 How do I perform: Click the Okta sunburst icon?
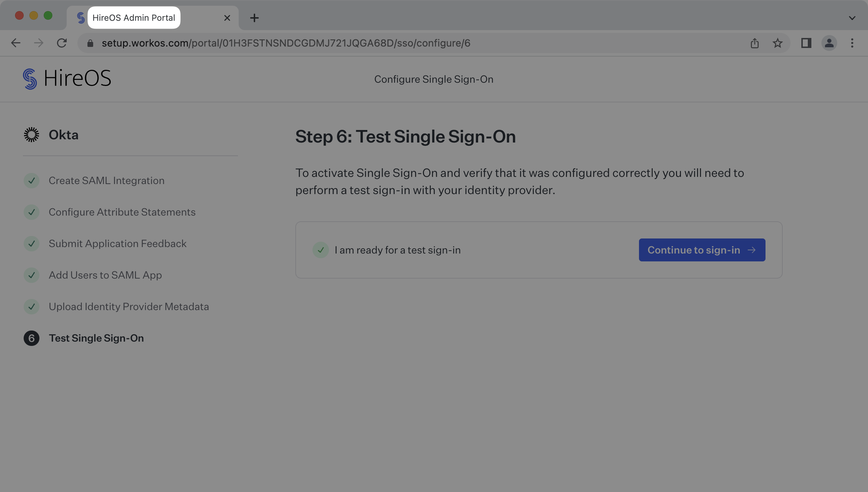32,135
